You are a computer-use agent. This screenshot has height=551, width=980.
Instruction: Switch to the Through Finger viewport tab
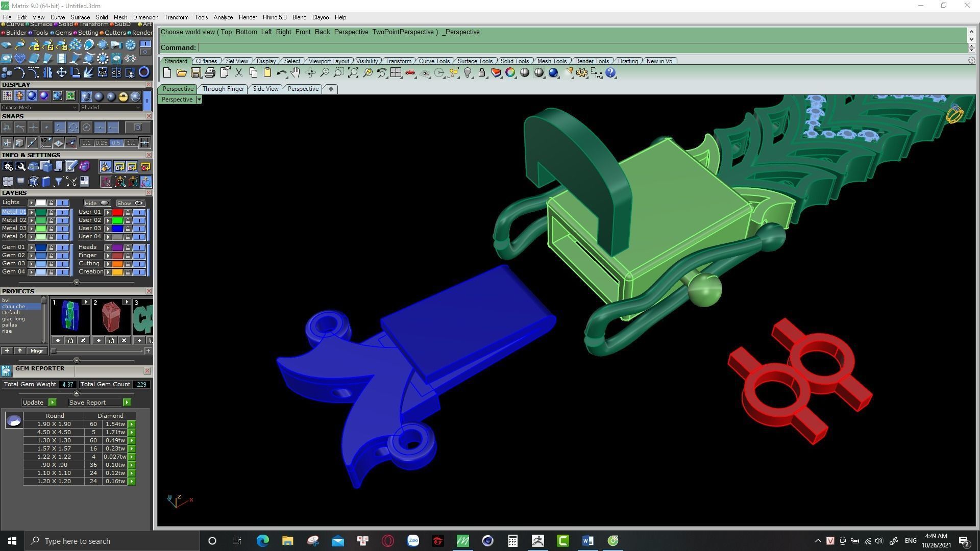click(x=223, y=89)
